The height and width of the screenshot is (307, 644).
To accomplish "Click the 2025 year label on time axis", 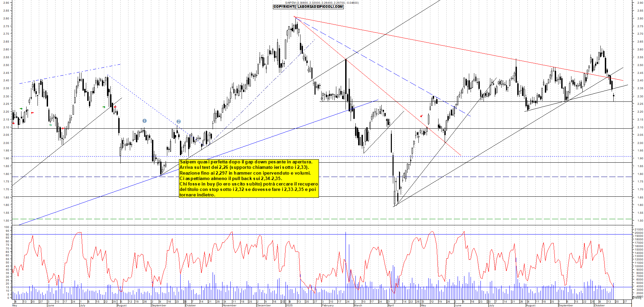I will (289, 305).
